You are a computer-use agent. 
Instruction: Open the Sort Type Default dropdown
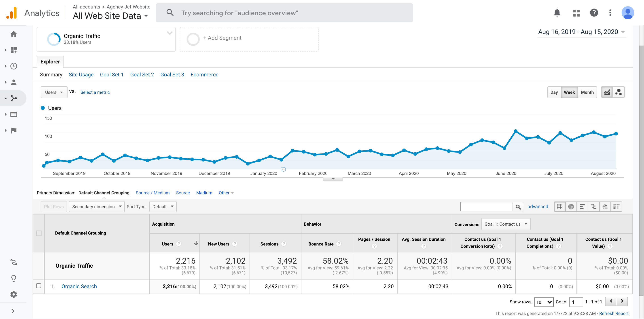(x=163, y=207)
